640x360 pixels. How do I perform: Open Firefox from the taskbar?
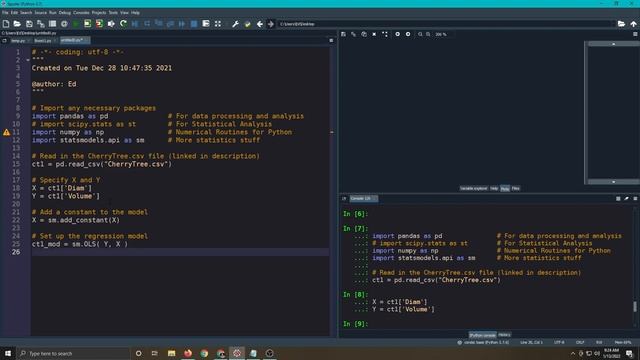coord(188,353)
